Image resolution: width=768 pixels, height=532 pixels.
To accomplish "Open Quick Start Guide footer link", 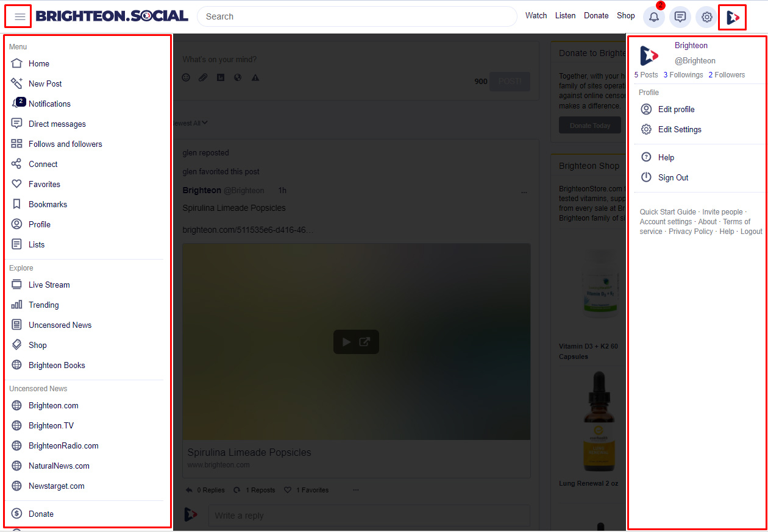I will [667, 212].
